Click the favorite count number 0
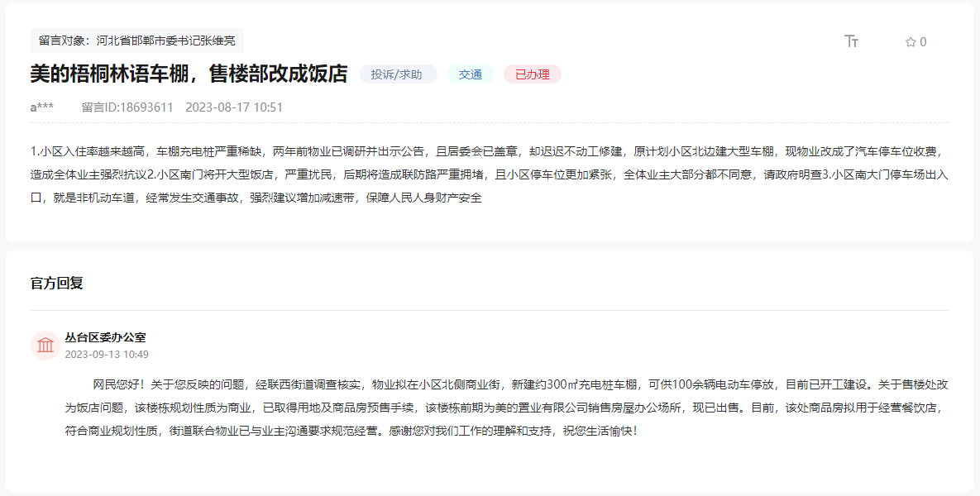 click(x=923, y=42)
